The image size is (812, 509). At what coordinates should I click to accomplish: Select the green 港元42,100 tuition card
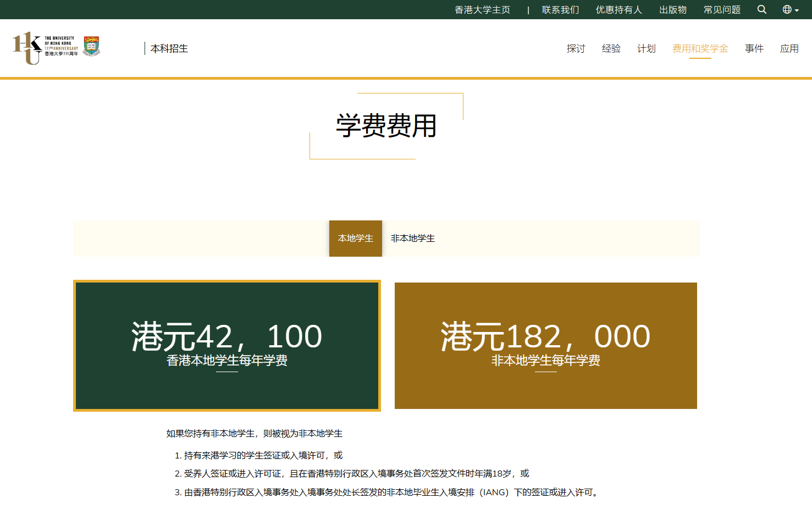click(x=227, y=345)
